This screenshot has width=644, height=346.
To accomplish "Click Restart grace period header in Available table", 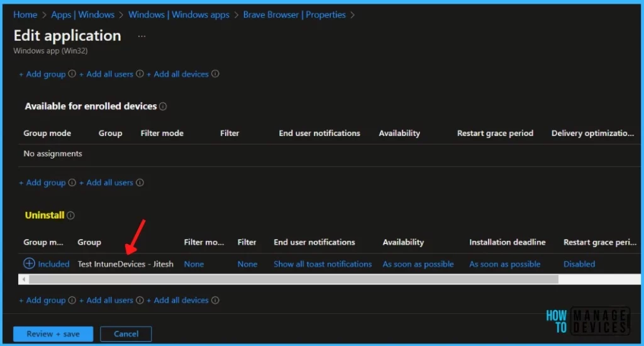I will (x=496, y=133).
